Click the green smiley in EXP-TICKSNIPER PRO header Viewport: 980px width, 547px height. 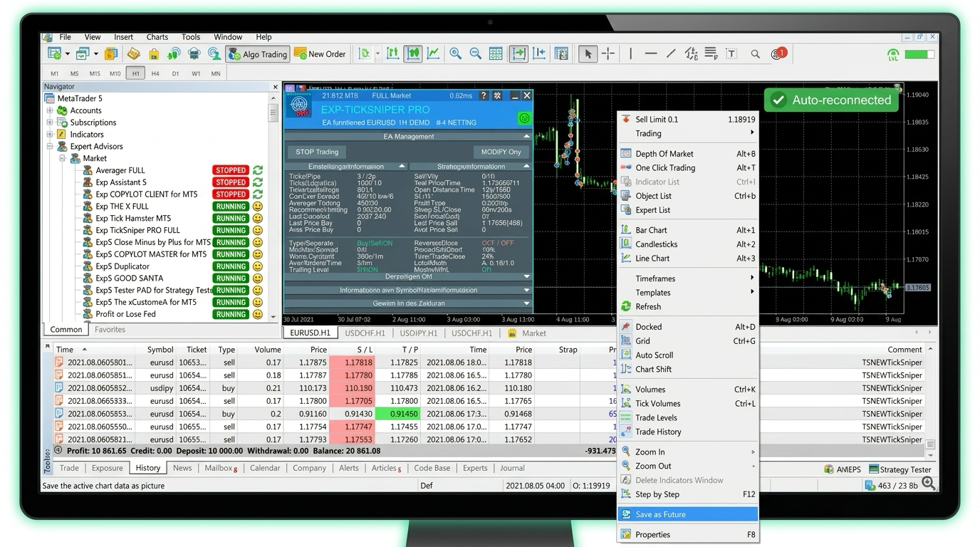(x=524, y=118)
